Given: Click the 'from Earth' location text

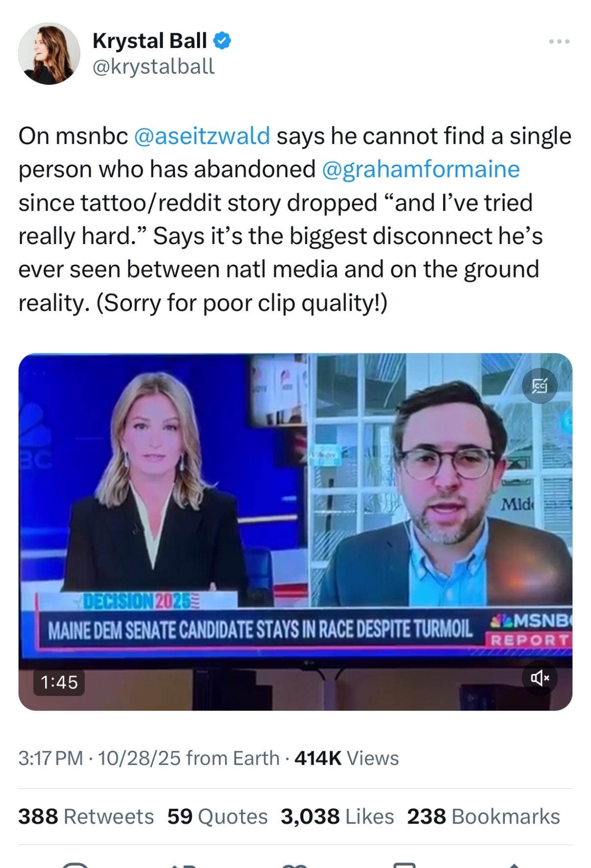Looking at the screenshot, I should tap(232, 758).
